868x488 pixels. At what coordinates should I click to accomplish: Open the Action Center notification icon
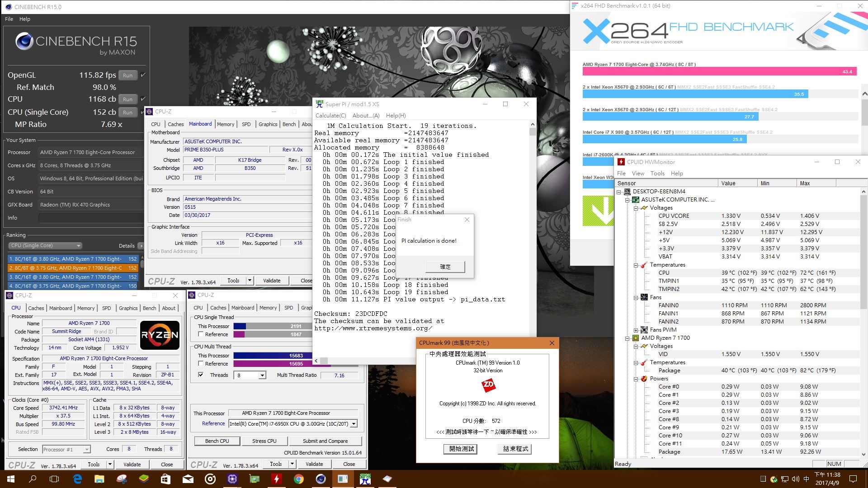click(853, 479)
